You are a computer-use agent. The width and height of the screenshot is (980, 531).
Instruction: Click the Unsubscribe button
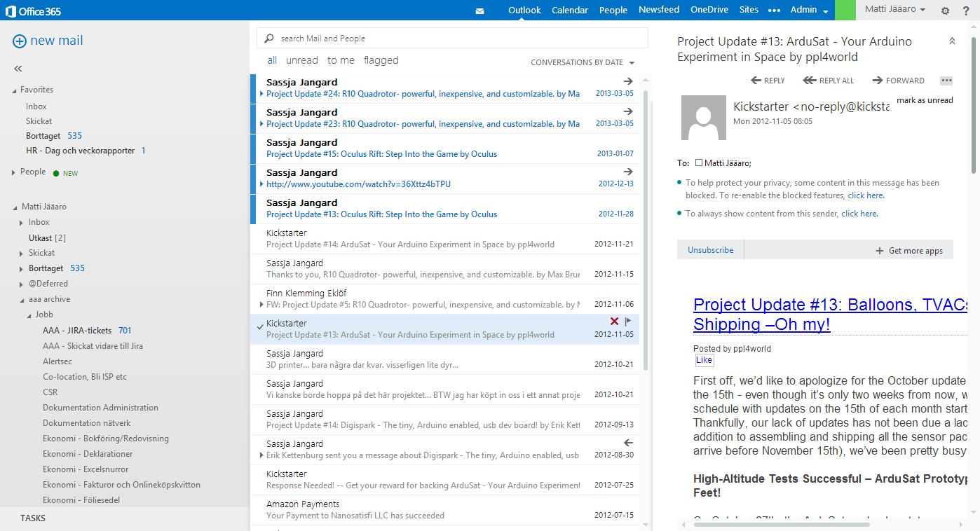click(710, 249)
